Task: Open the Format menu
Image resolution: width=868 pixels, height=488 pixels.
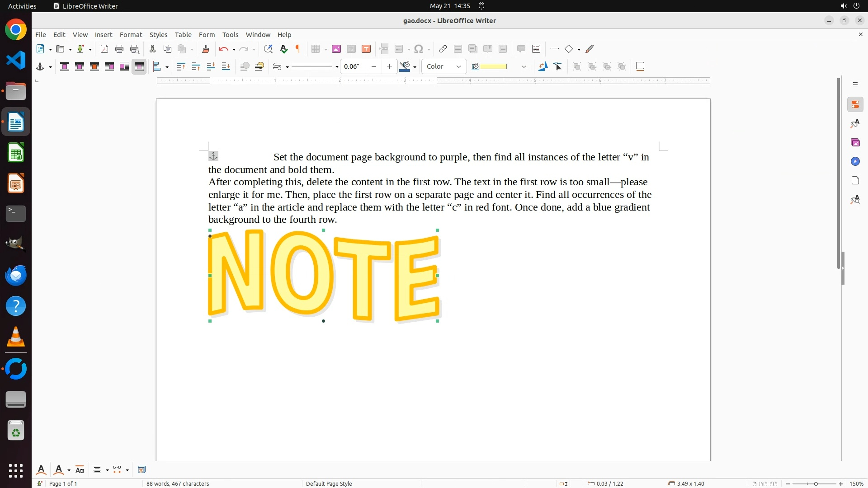Action: [x=131, y=34]
